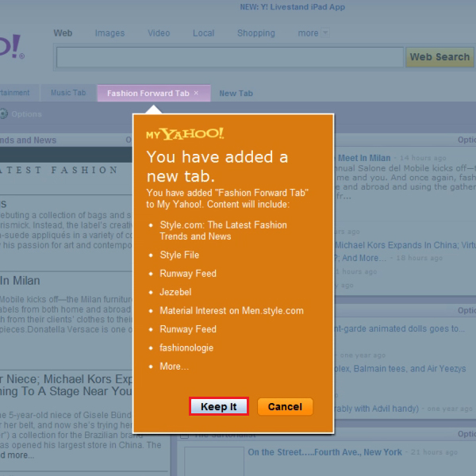Click the My Yahoo! logo in dialog

(x=185, y=134)
